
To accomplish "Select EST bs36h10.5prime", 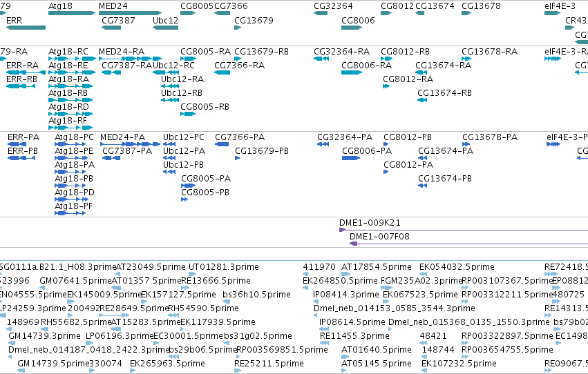I will [256, 295].
